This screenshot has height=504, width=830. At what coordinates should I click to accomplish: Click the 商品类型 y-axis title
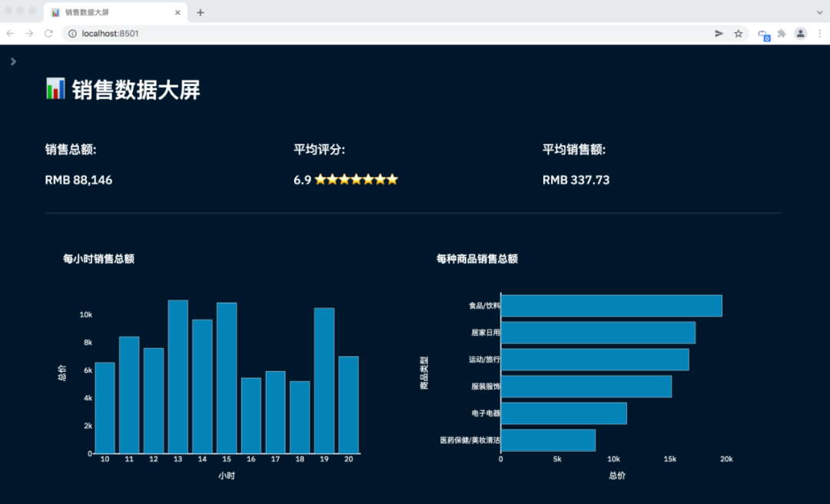click(x=424, y=373)
